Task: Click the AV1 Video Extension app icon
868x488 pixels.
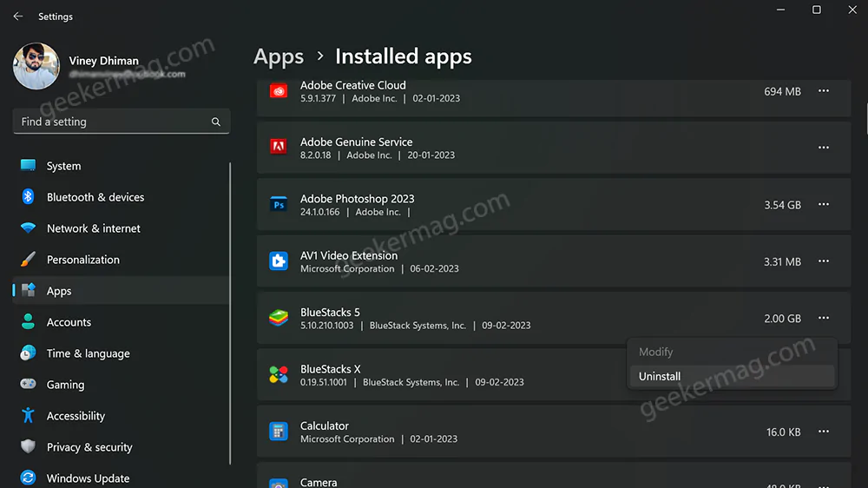Action: [x=279, y=260]
